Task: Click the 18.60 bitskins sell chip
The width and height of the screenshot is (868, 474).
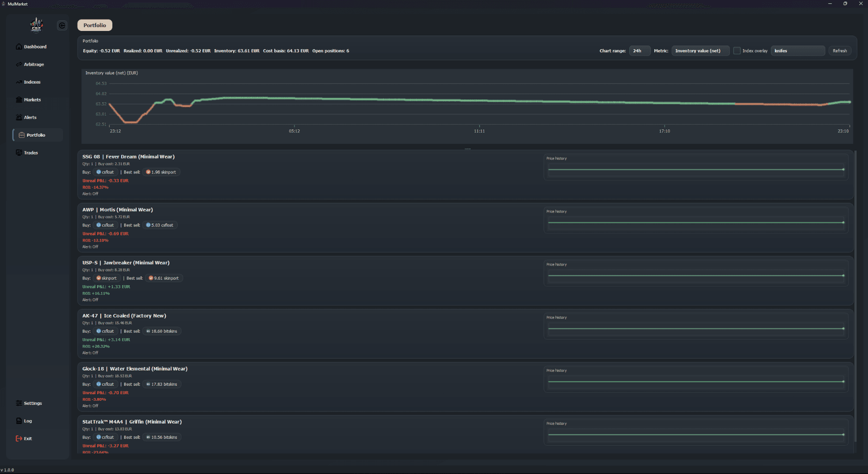Action: (x=162, y=331)
